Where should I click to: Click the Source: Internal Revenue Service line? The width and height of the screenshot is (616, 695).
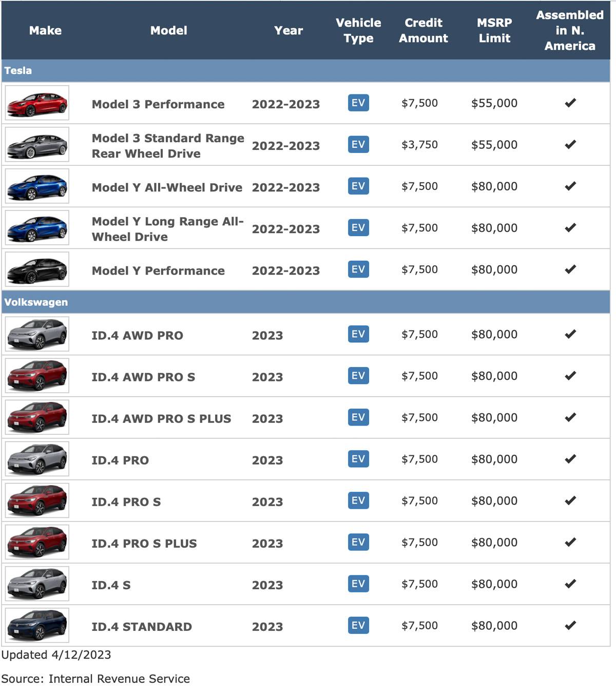point(95,679)
